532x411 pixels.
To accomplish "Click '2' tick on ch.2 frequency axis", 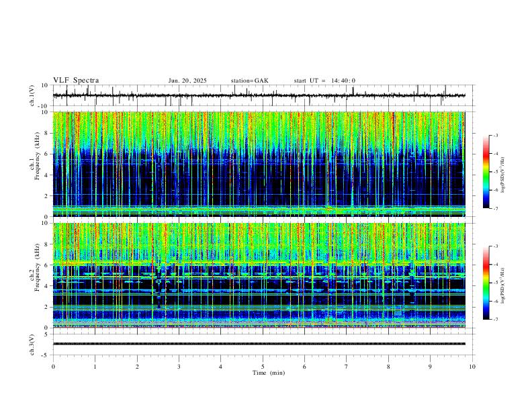I will (x=47, y=307).
